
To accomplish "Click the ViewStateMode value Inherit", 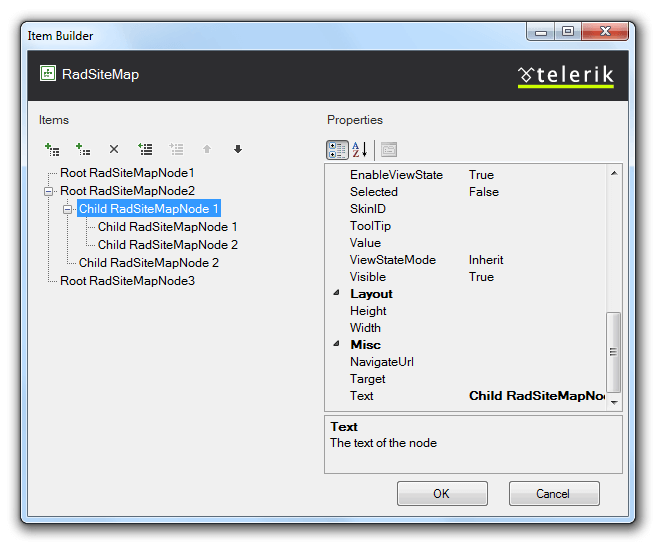I will coord(486,260).
